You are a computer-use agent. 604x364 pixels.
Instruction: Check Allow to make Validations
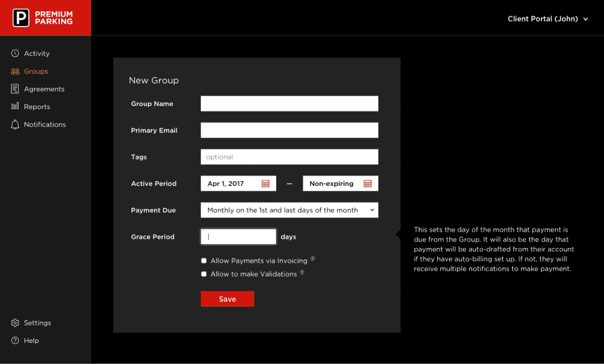[x=204, y=274]
